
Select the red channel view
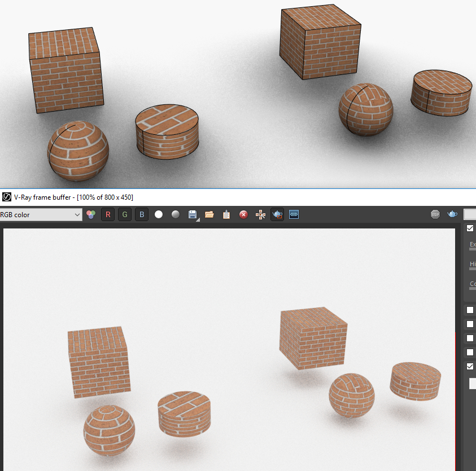[x=107, y=214]
